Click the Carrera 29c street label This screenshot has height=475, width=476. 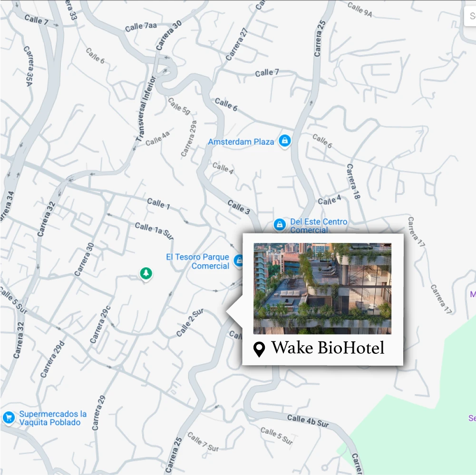(x=100, y=325)
